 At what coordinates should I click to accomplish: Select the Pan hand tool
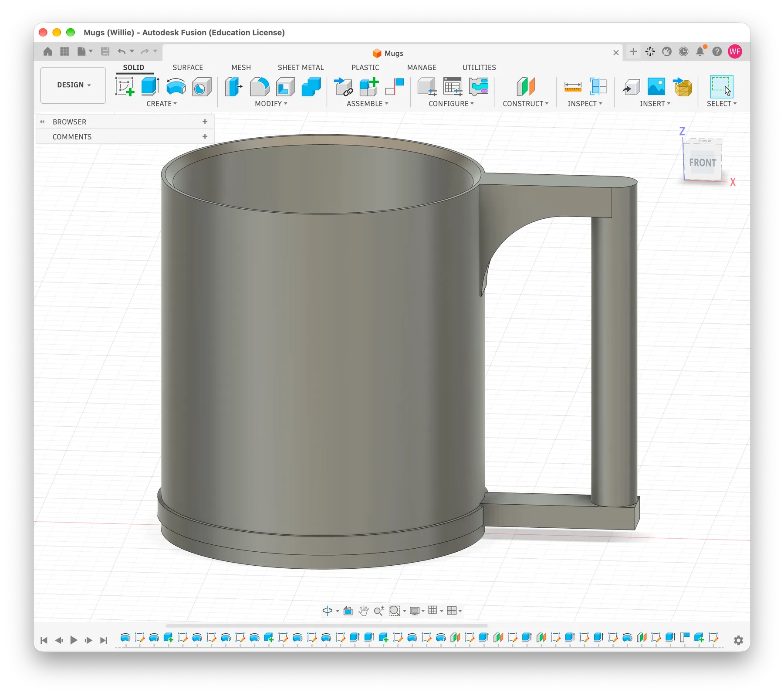[x=363, y=611]
